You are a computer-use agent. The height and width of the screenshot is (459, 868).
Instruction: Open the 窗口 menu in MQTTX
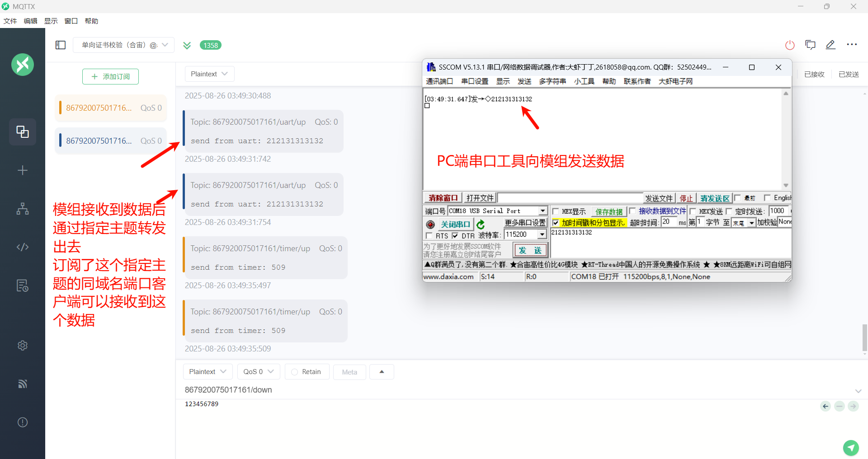[x=71, y=21]
